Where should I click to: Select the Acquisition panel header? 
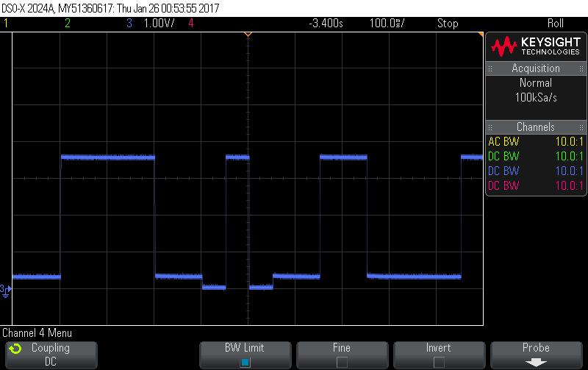[x=536, y=68]
